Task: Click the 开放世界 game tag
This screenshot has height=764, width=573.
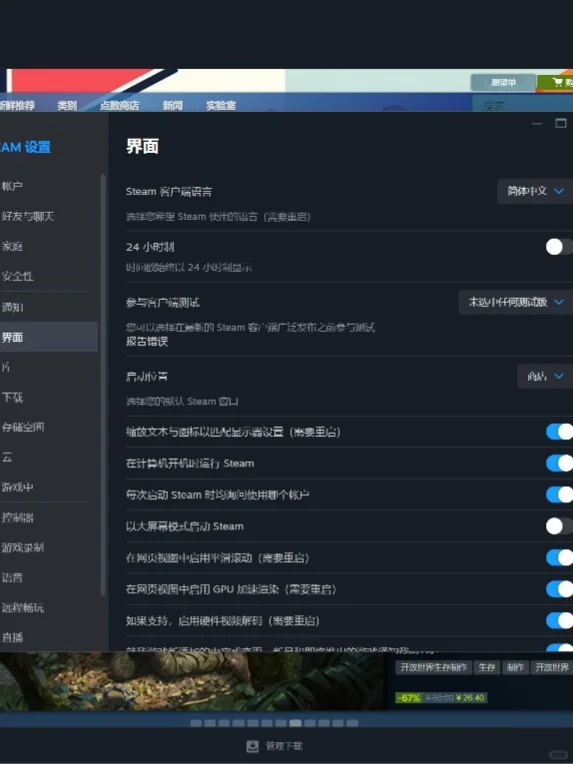Action: tap(552, 668)
